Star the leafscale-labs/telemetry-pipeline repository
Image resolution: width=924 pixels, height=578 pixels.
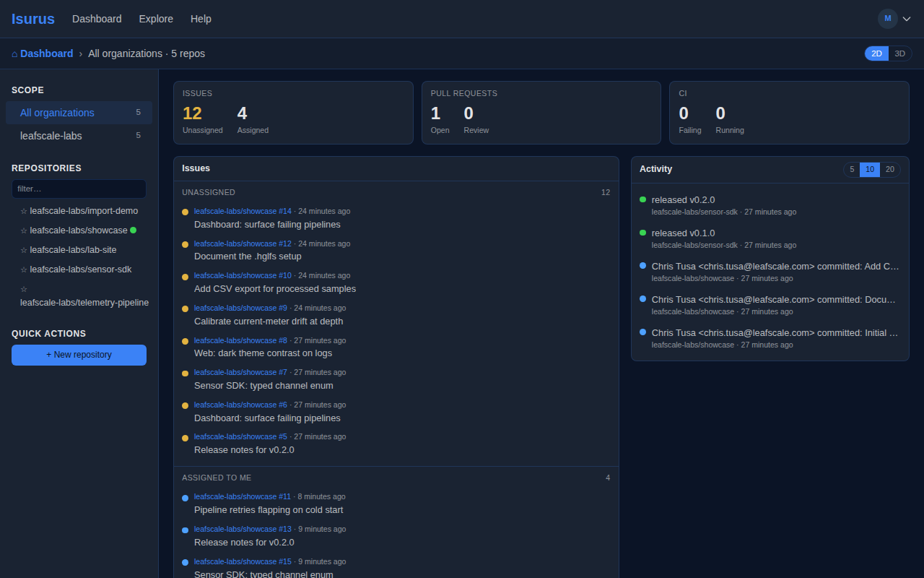[x=24, y=289]
